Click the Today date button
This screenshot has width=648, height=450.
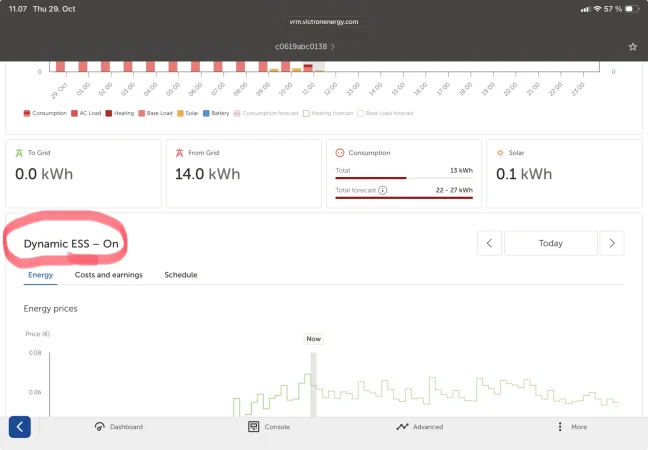click(551, 243)
